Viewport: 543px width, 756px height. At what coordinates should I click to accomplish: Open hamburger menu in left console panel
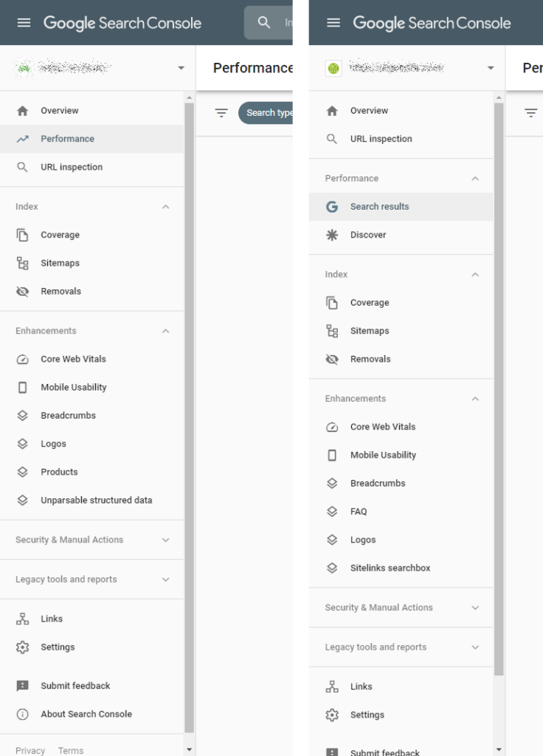pos(24,23)
